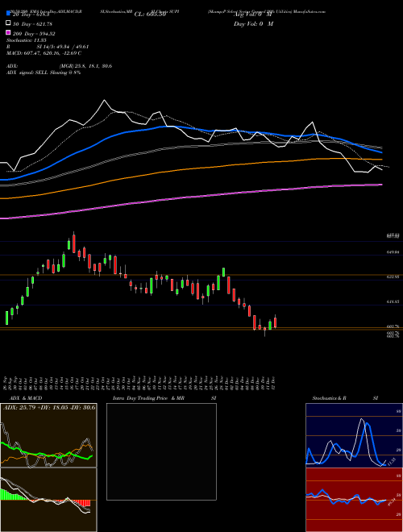Click the 'Stochastics & R' panel title

pos(329,398)
